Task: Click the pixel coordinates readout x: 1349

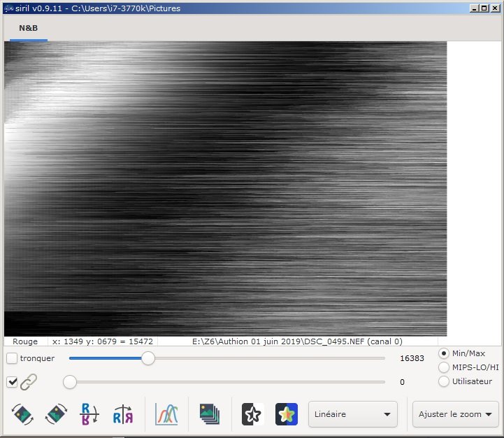Action: coord(103,341)
